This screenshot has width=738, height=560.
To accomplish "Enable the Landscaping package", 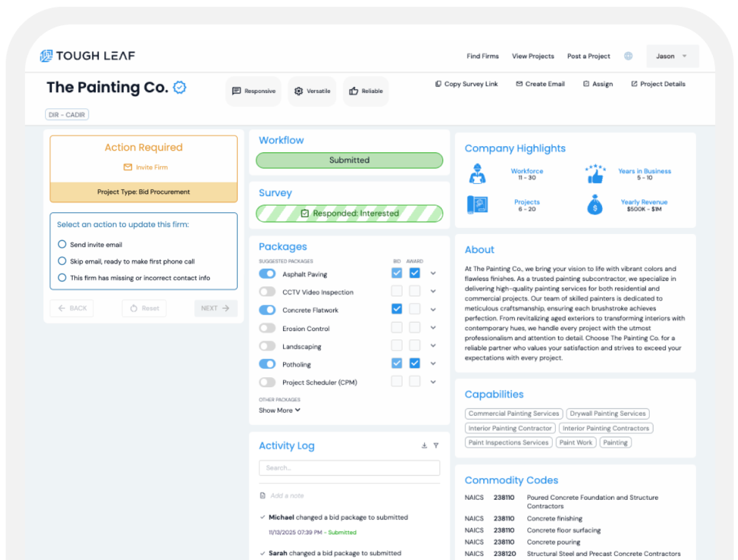I will coord(267,346).
